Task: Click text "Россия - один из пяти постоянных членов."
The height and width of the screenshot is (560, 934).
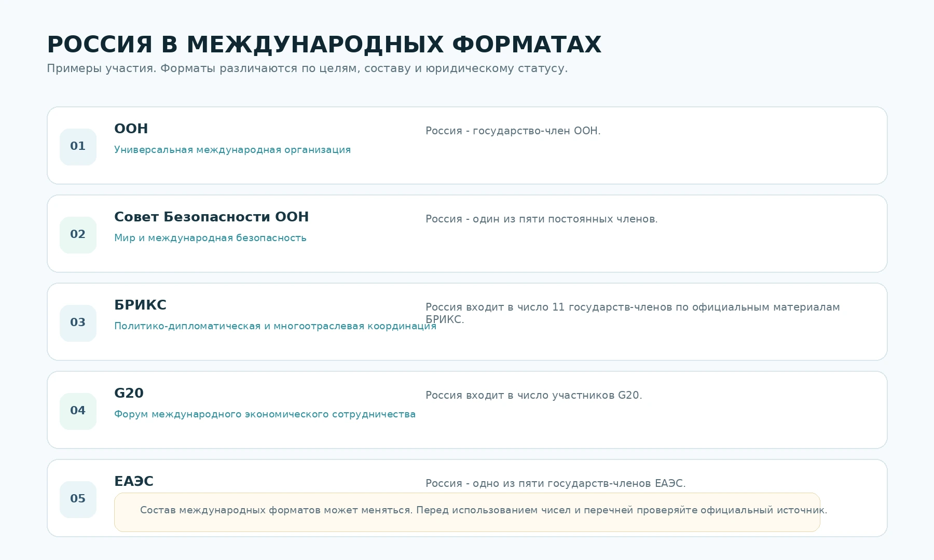Action: [542, 219]
